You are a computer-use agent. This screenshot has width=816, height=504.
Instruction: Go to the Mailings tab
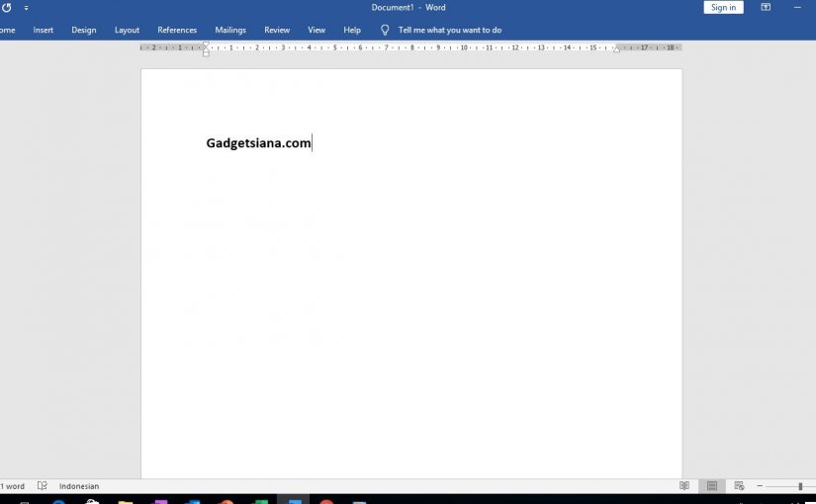230,31
